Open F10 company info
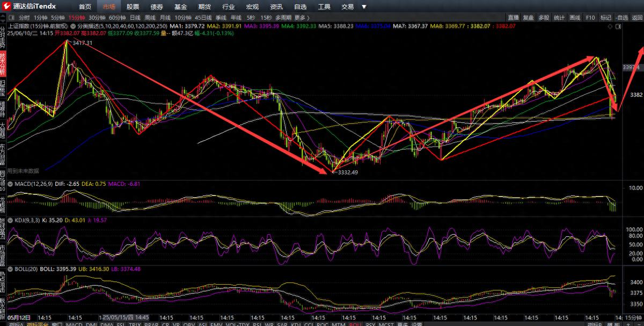This screenshot has height=326, width=644. [x=590, y=18]
